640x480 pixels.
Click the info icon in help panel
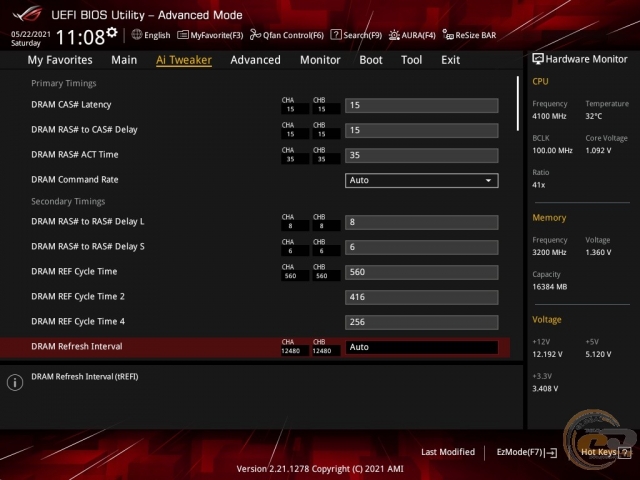click(x=15, y=382)
